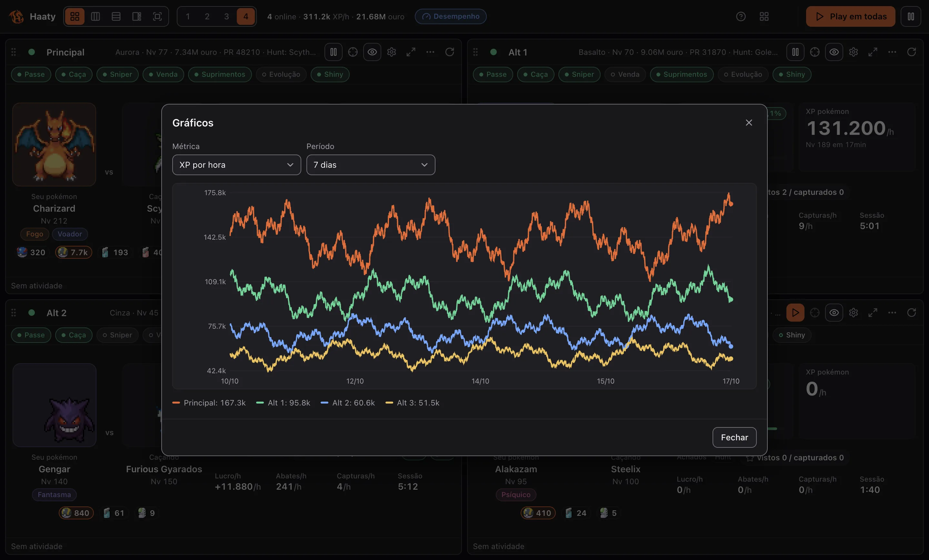Click the target icon in Principal panel
The width and height of the screenshot is (929, 560).
tap(353, 52)
